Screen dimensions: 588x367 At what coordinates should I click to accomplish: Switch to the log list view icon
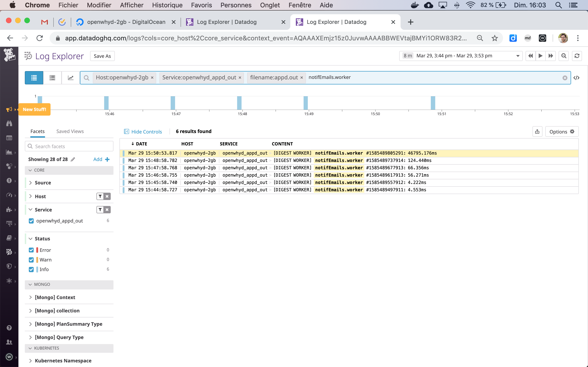(x=34, y=78)
